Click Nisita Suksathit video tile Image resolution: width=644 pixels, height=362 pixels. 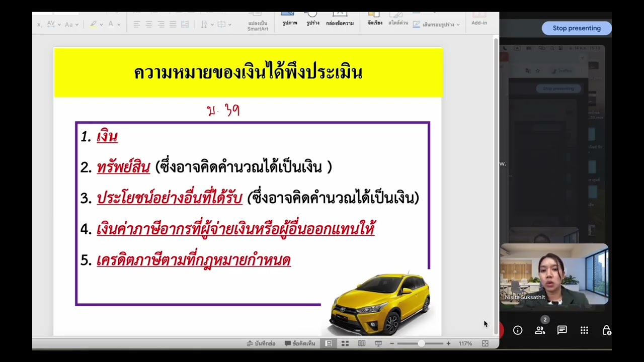(x=554, y=275)
